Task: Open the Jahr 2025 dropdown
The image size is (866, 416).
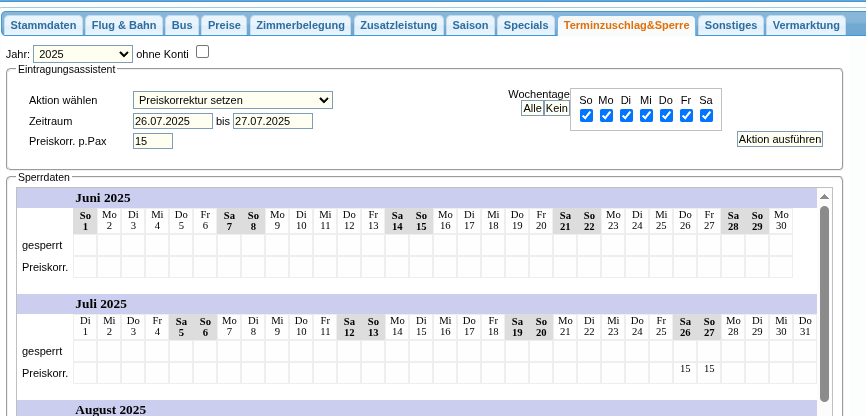Action: click(x=82, y=54)
